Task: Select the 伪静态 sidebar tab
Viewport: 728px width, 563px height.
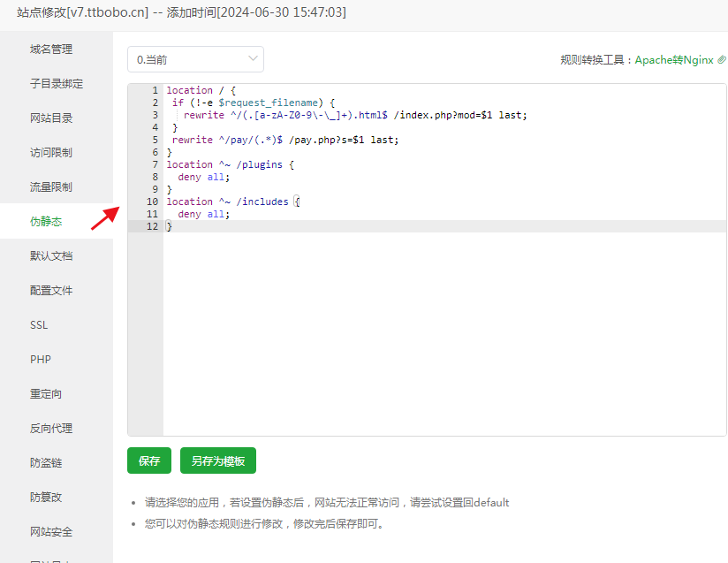Action: 46,222
